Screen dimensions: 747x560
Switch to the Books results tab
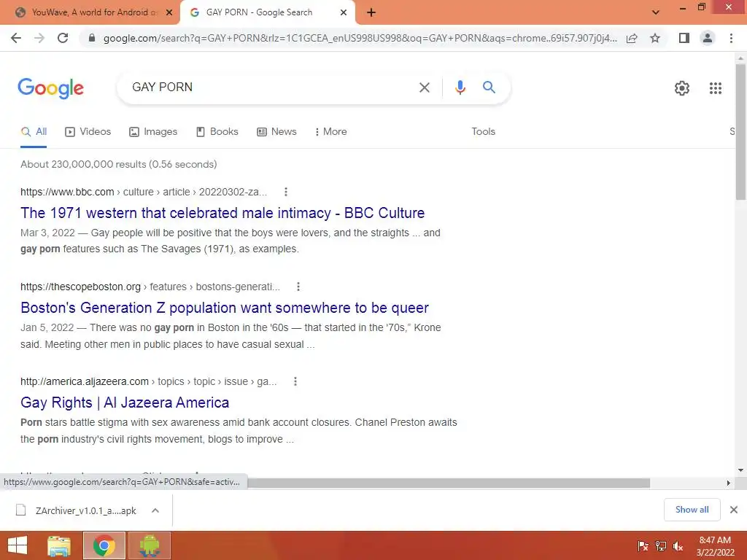pyautogui.click(x=217, y=132)
